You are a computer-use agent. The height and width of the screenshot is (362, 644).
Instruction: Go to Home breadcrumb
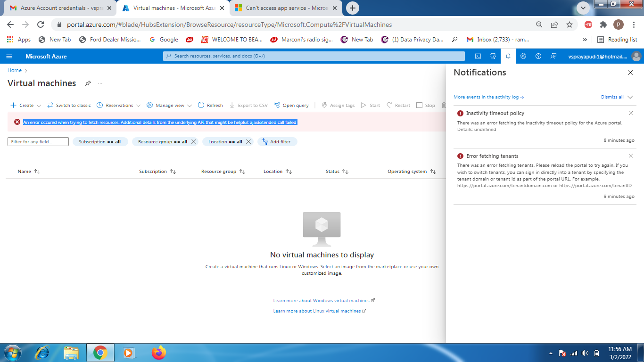[15, 70]
